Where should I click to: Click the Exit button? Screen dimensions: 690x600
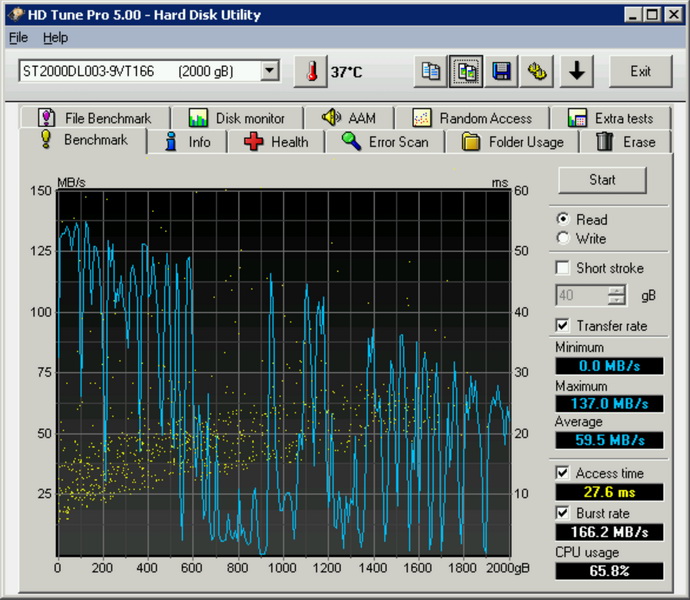pyautogui.click(x=641, y=71)
